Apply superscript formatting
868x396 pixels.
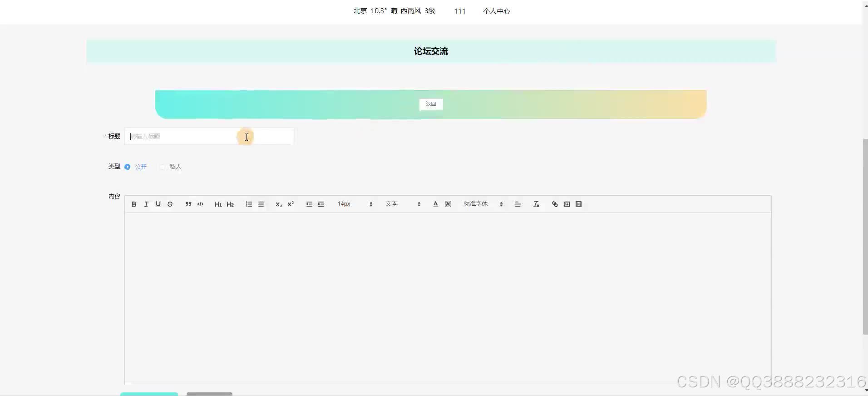pos(291,204)
